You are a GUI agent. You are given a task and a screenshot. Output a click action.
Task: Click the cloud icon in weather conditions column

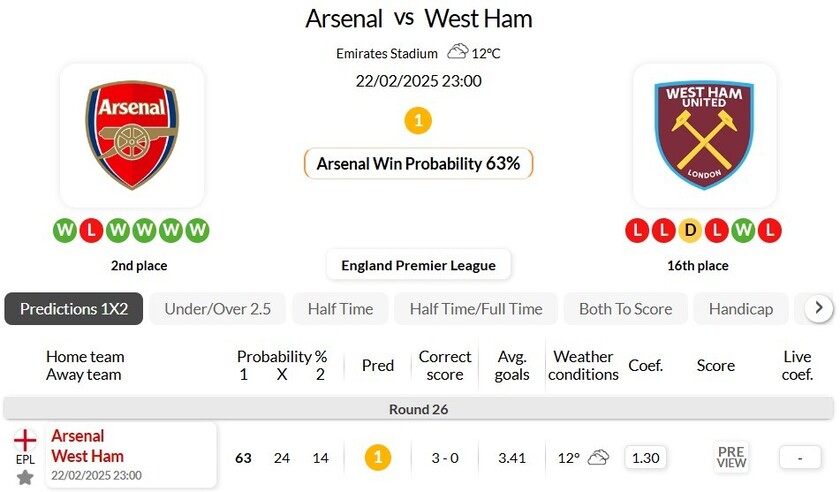pyautogui.click(x=598, y=458)
